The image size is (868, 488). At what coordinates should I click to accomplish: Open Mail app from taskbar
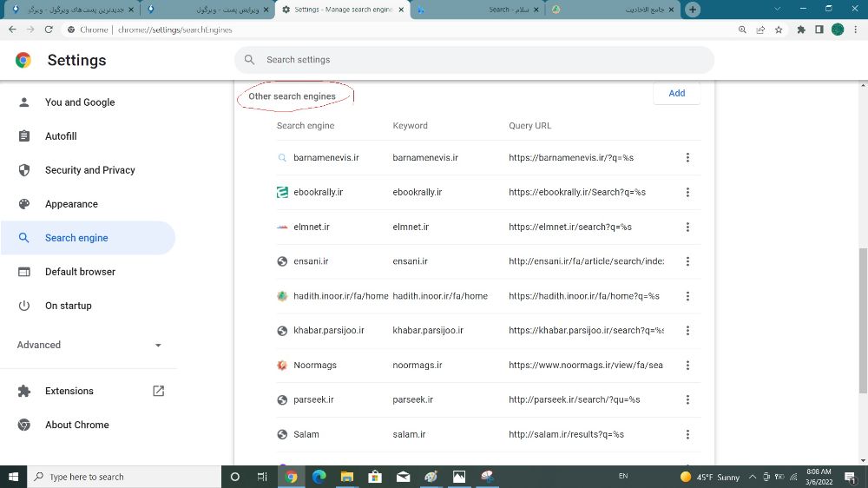[403, 477]
